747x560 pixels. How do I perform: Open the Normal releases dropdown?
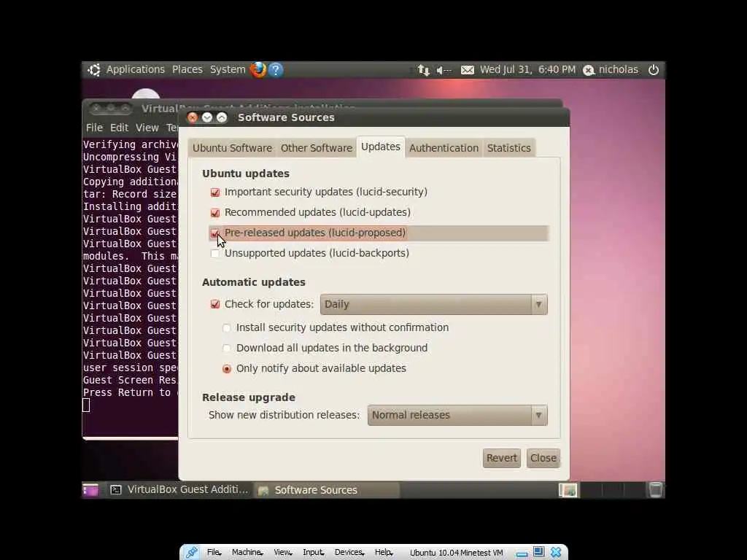[x=457, y=415]
